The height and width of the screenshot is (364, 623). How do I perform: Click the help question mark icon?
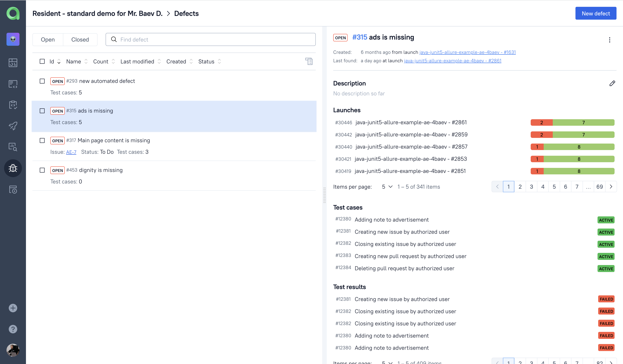coord(13,329)
